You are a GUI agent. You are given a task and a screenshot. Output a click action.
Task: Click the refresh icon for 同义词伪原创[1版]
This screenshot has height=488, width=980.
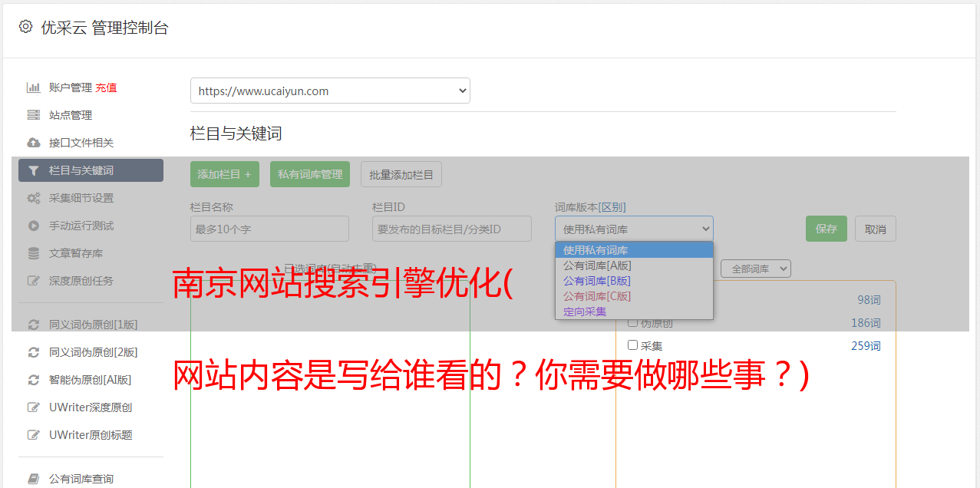[x=33, y=325]
